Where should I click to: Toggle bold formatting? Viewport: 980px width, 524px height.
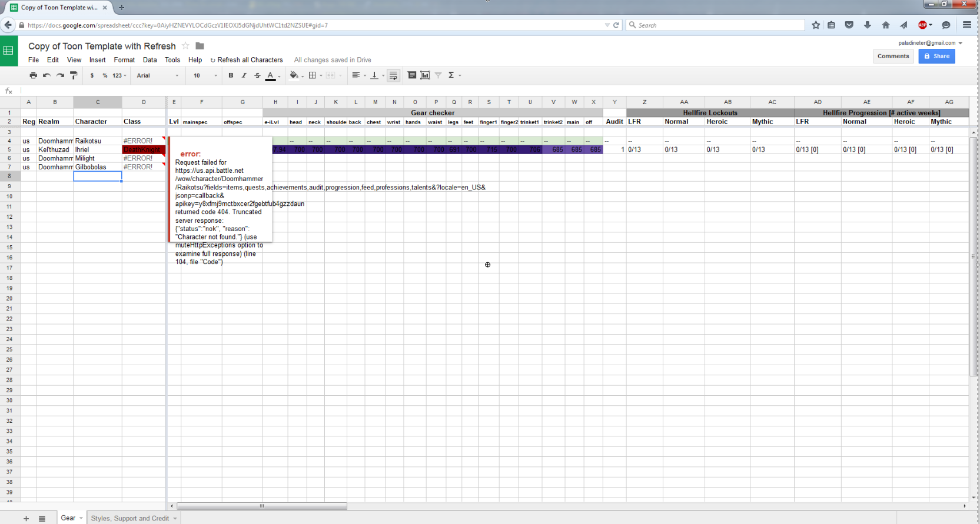coord(231,75)
